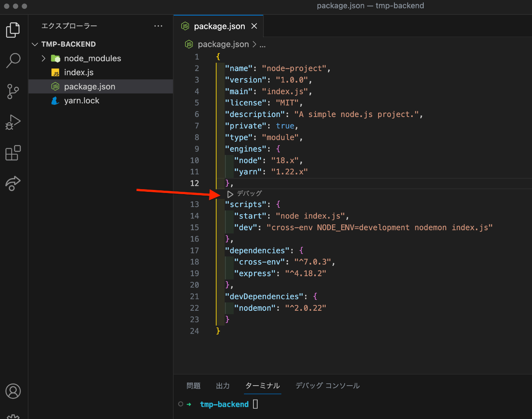Click the terminal prompt tmp-backend

click(x=224, y=404)
